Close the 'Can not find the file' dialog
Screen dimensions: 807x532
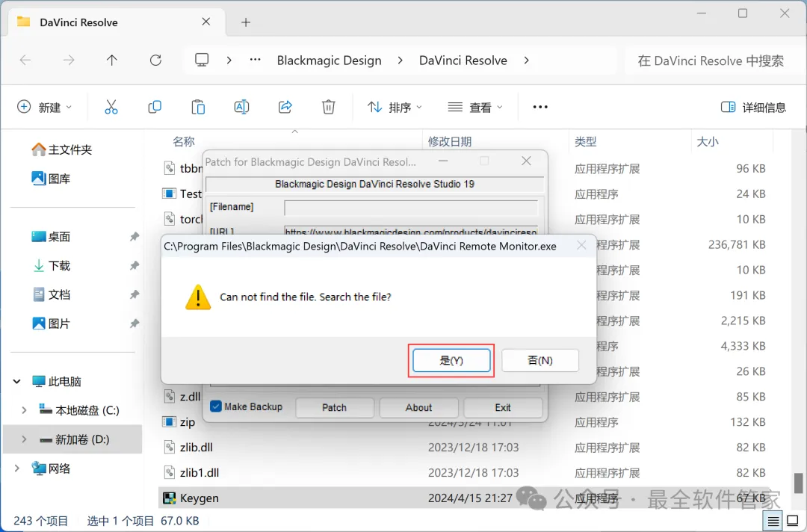[x=581, y=245]
